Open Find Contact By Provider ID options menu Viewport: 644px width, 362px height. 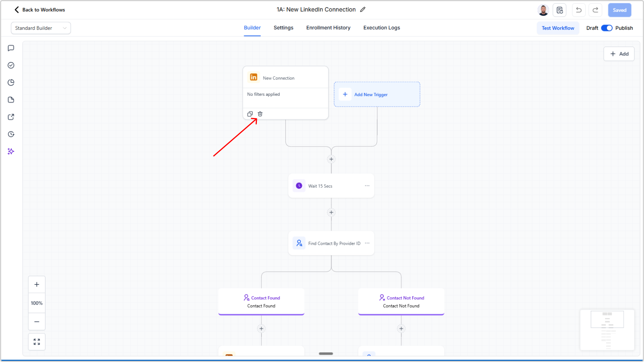coord(367,243)
